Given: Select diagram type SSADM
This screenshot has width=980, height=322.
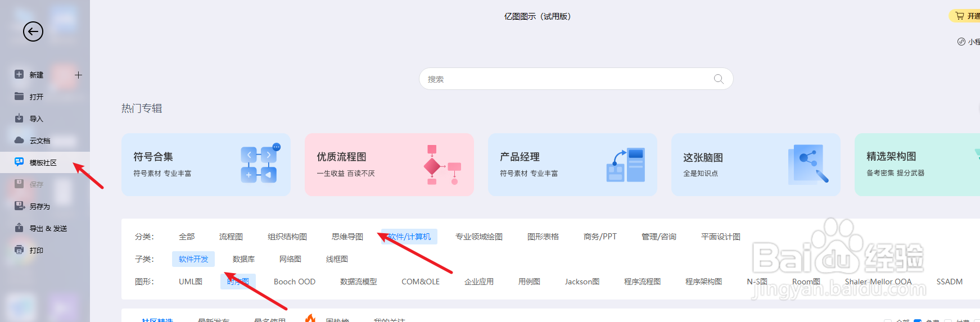Looking at the screenshot, I should [x=950, y=282].
